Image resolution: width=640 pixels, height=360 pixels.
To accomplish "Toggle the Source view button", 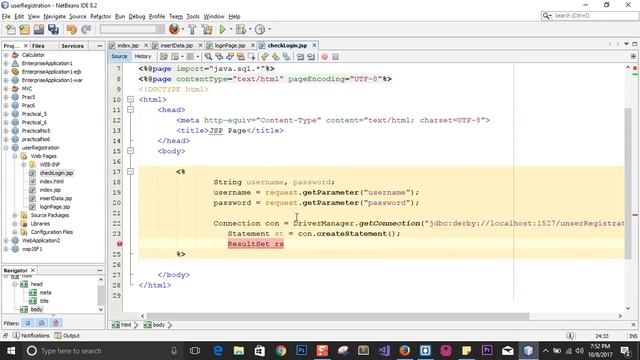I will click(x=119, y=56).
